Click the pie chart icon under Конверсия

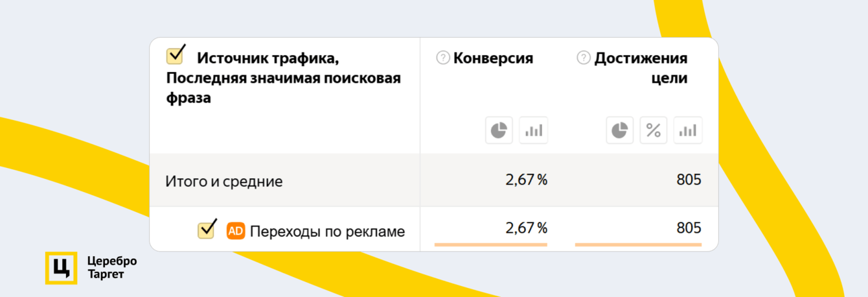(499, 130)
